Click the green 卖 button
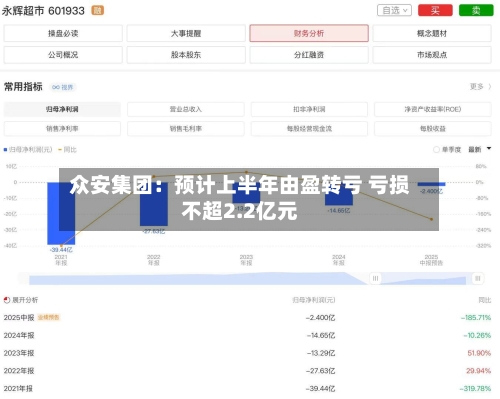The height and width of the screenshot is (399, 500). (476, 10)
